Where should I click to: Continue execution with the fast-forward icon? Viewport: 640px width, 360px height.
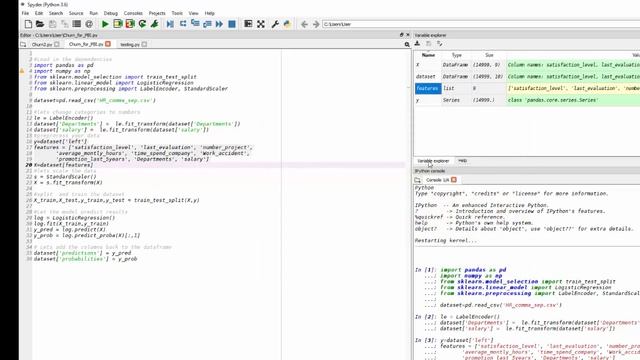click(x=220, y=24)
